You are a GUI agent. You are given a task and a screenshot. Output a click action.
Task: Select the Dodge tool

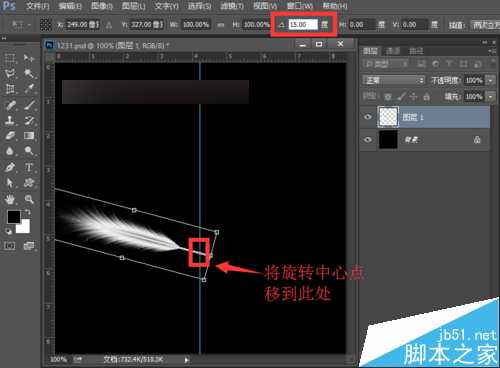(29, 151)
